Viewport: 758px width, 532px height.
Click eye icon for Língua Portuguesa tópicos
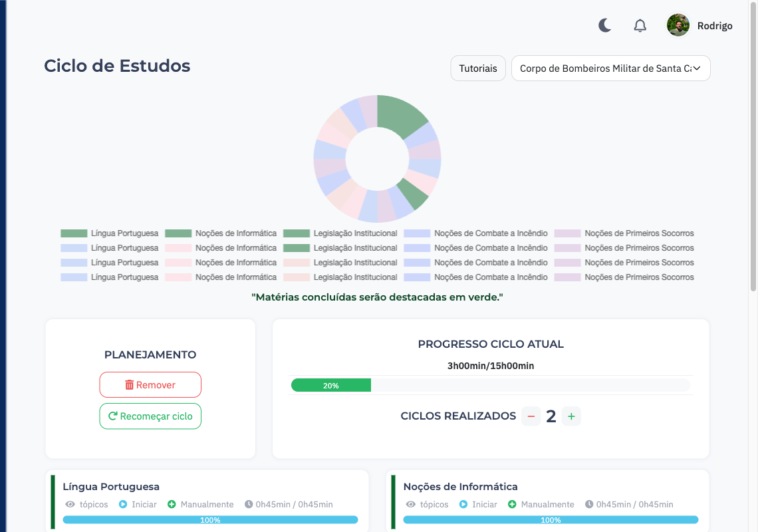[x=70, y=505]
